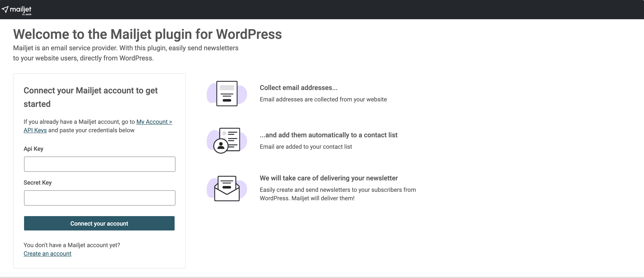Open the My Account > API Keys link

(154, 122)
